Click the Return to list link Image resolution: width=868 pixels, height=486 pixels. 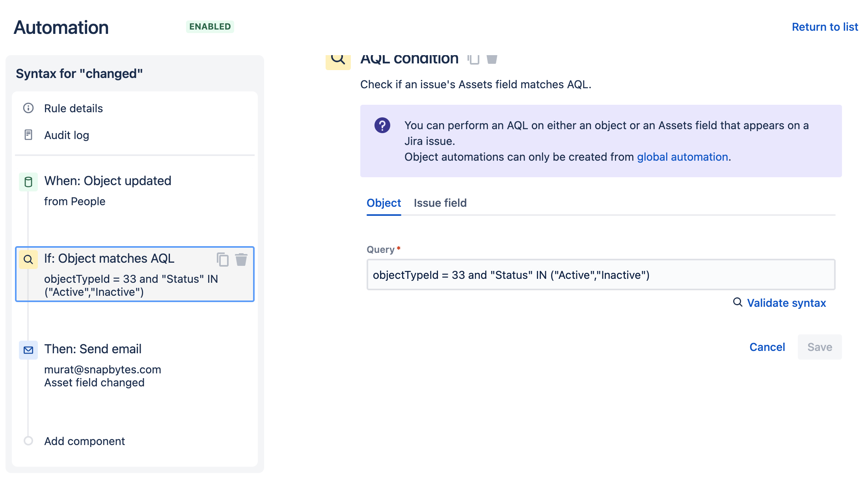pyautogui.click(x=825, y=27)
